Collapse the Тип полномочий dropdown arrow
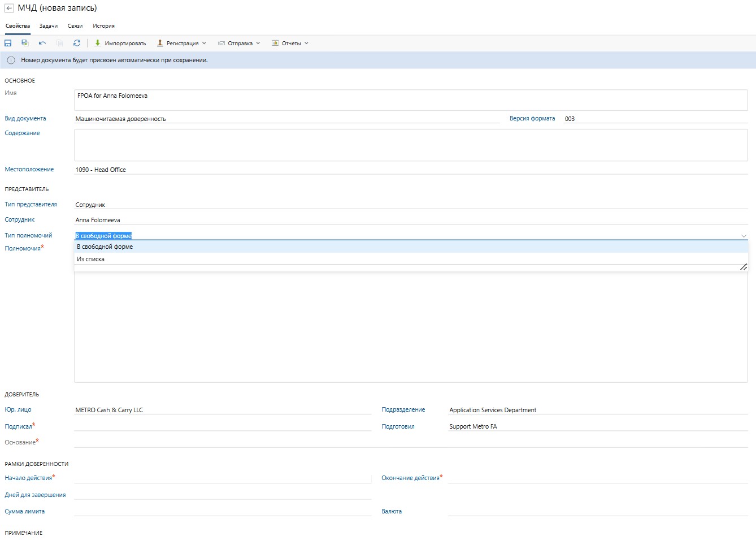Image resolution: width=756 pixels, height=540 pixels. tap(744, 236)
